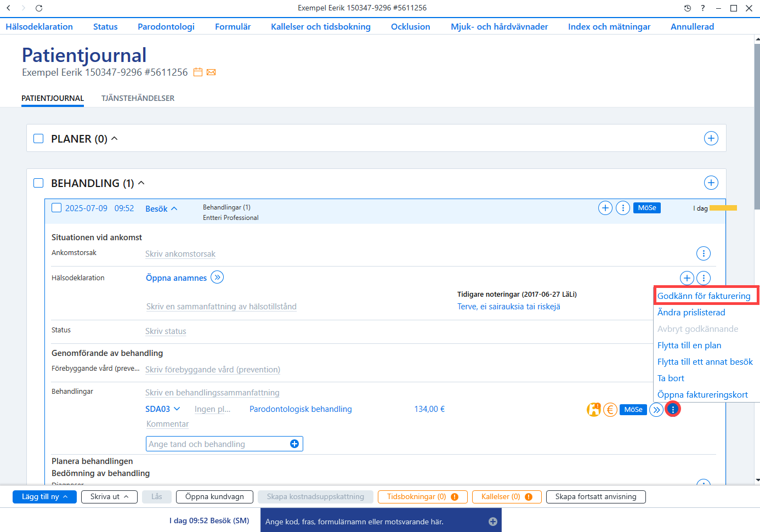Click warning icon on Tidsbokningar button
This screenshot has height=532, width=760.
(455, 497)
